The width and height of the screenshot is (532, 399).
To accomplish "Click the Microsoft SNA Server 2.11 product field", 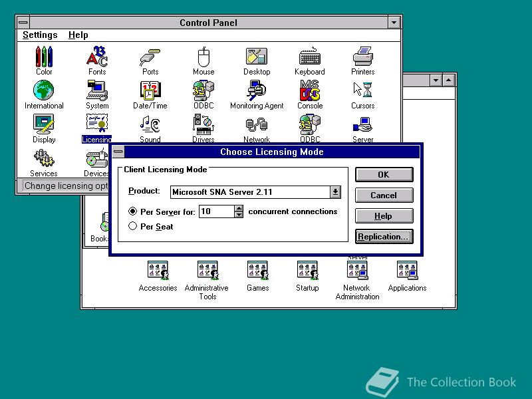I will click(x=251, y=192).
